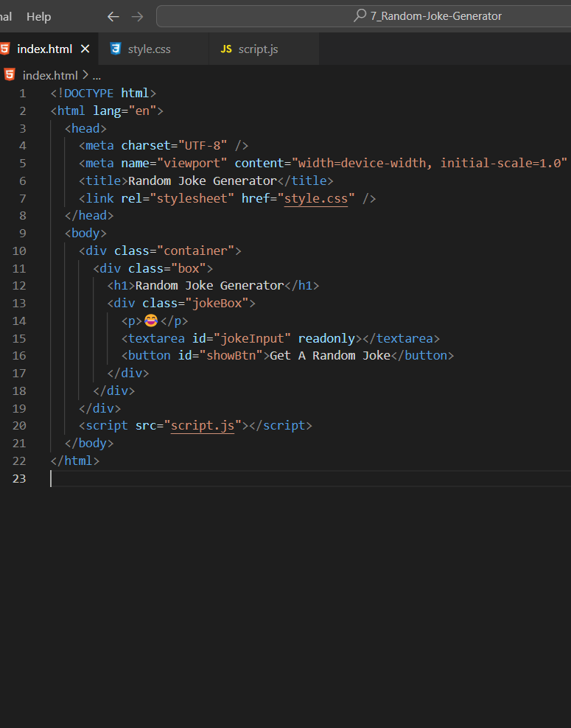The image size is (571, 728).
Task: Click the "showBtn" id value
Action: pos(231,356)
